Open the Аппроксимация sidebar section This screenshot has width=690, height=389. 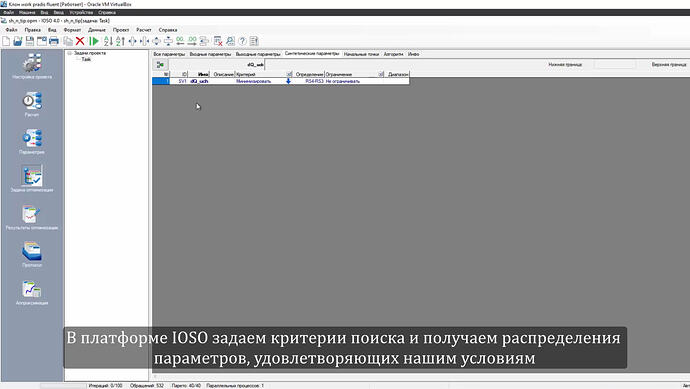coord(32,292)
